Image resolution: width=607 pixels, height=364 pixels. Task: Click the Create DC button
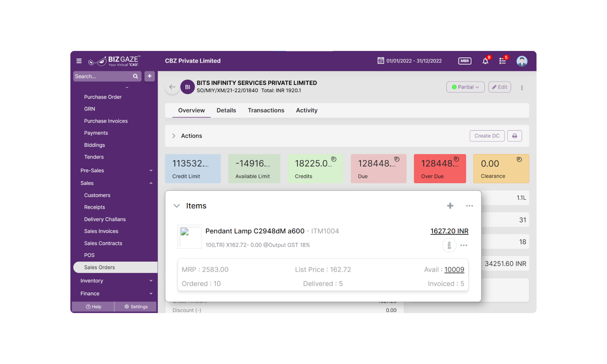[487, 136]
